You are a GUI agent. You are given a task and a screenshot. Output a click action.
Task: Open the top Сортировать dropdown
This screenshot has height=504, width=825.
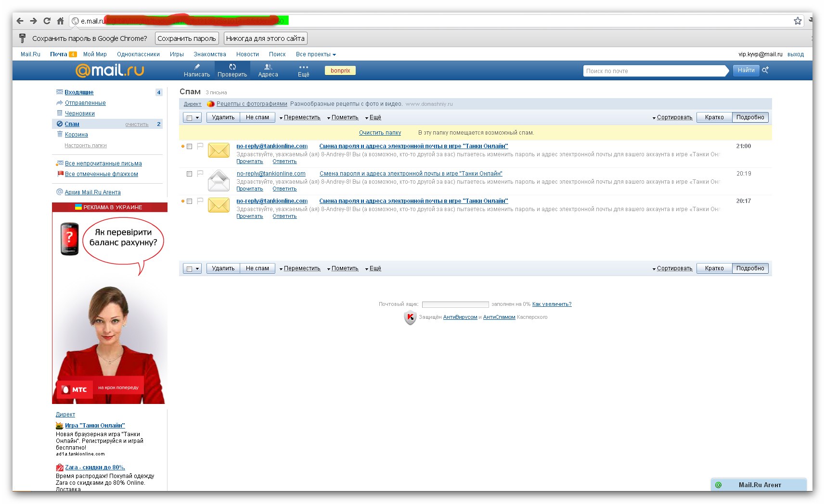pos(672,117)
